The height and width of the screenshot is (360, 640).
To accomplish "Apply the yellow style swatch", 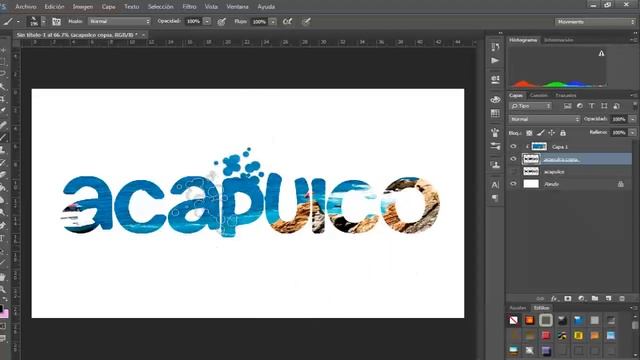I will tap(578, 336).
